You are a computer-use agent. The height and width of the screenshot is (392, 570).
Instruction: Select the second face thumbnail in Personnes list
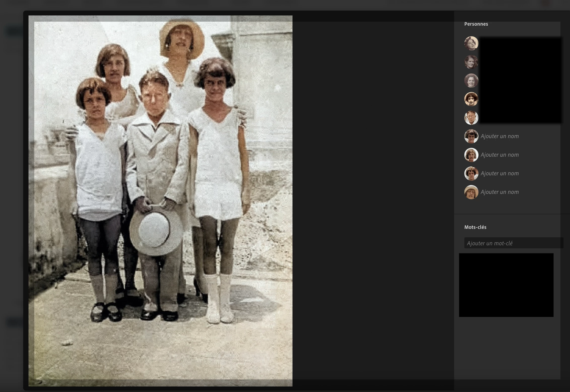pos(471,62)
